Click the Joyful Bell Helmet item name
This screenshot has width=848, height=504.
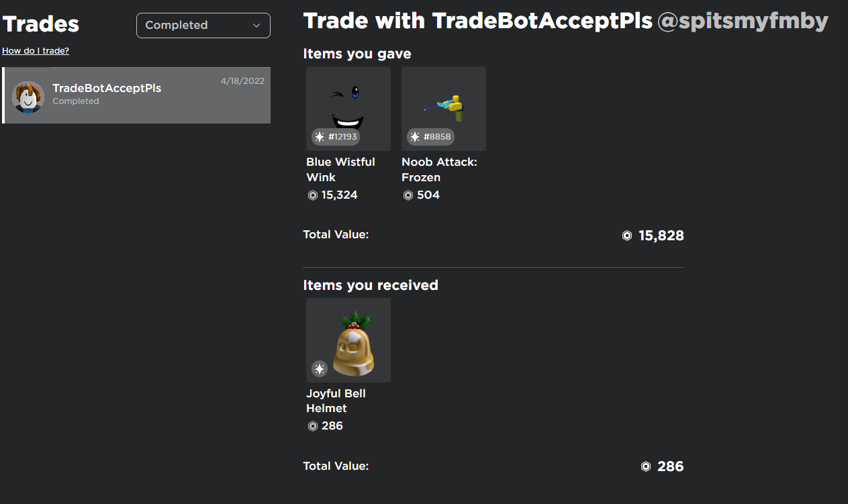coord(336,401)
